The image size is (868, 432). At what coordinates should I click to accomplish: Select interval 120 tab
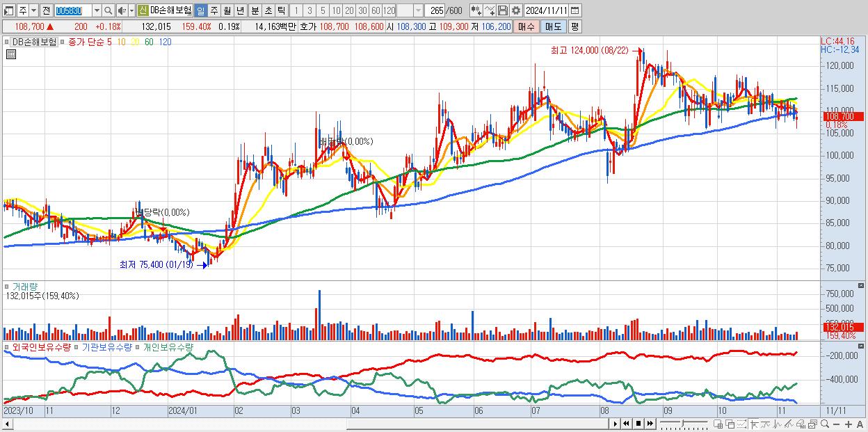click(x=389, y=10)
